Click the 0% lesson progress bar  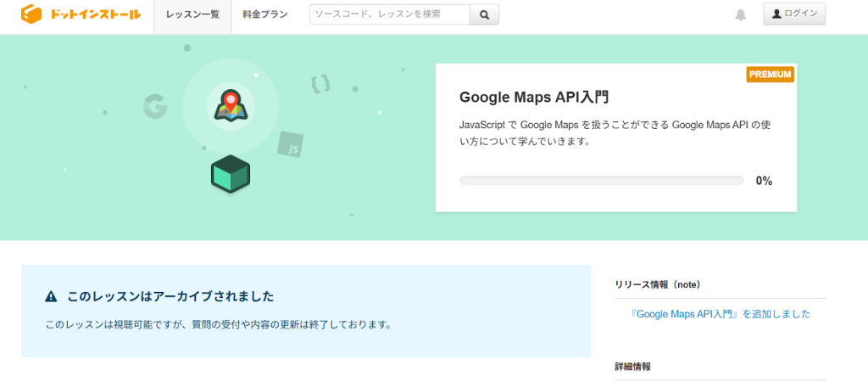click(x=601, y=181)
